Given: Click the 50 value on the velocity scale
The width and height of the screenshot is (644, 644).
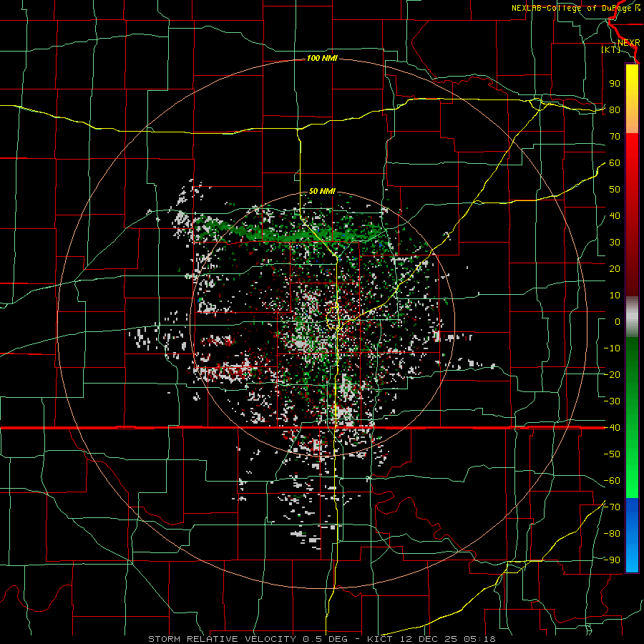Looking at the screenshot, I should pyautogui.click(x=615, y=190).
